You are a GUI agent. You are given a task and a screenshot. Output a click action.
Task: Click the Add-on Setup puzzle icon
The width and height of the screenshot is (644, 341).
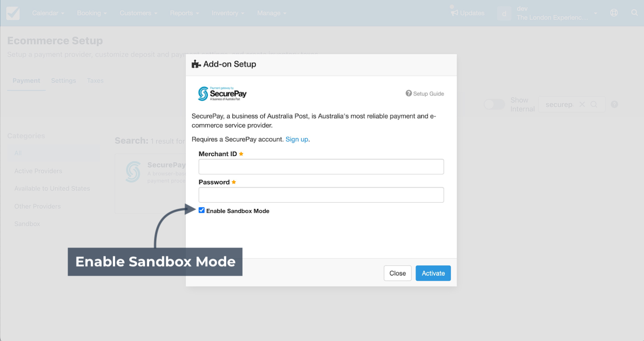(196, 64)
